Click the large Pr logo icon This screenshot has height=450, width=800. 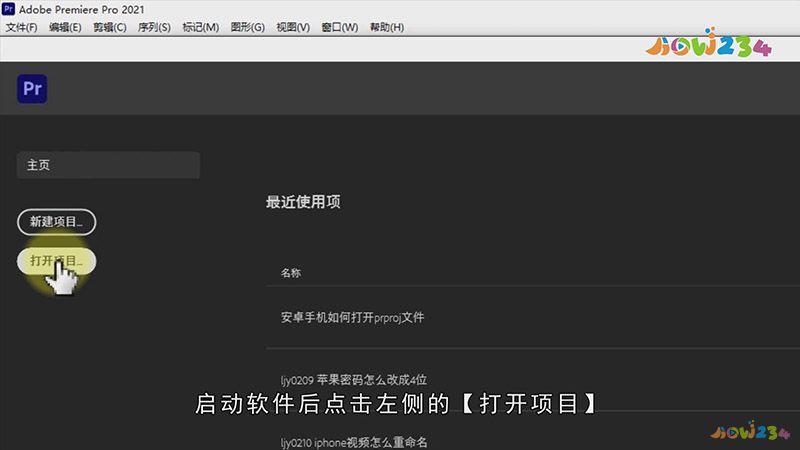[x=32, y=89]
